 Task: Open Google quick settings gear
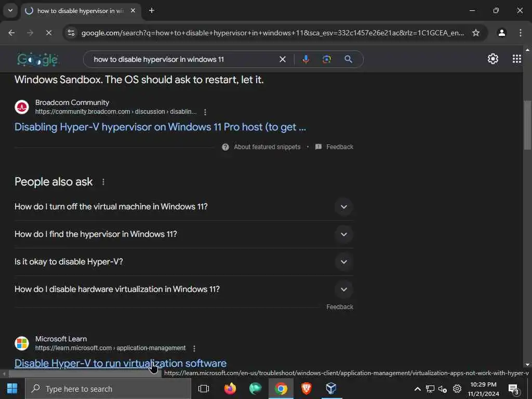coord(493,59)
